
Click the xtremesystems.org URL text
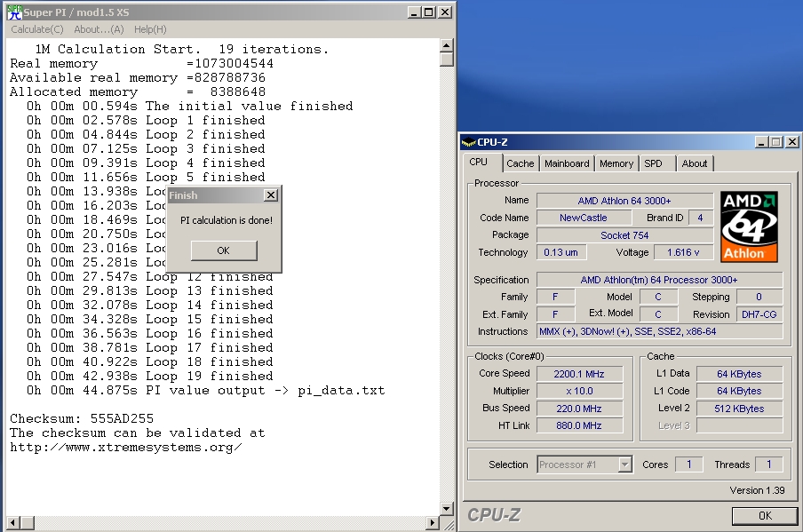coord(126,448)
